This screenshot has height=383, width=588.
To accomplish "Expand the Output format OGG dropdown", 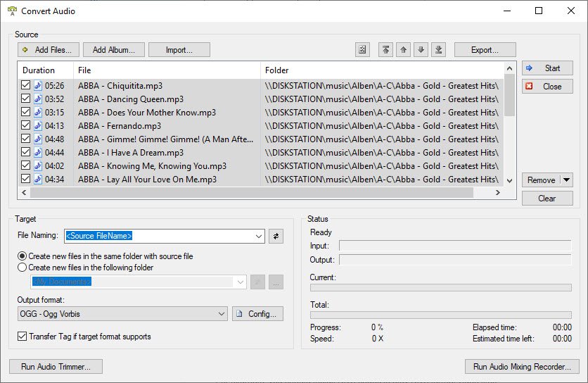I will click(221, 313).
